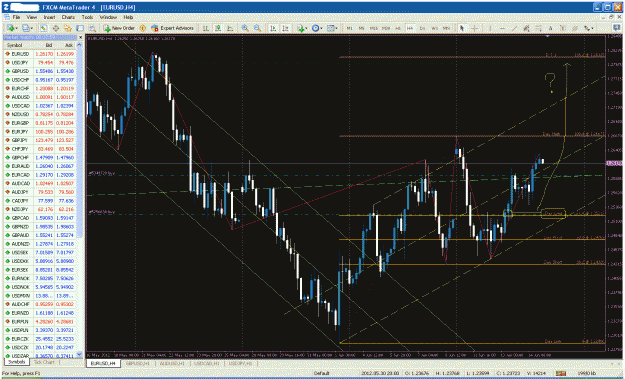Toggle the Terminal window icon
Image resolution: width=625 pixels, height=379 pixels.
pos(80,28)
